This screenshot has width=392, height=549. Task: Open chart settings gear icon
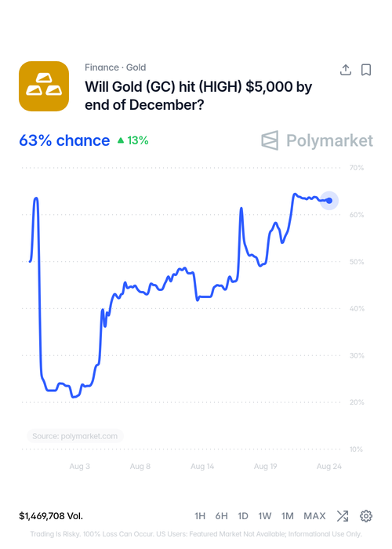(366, 516)
